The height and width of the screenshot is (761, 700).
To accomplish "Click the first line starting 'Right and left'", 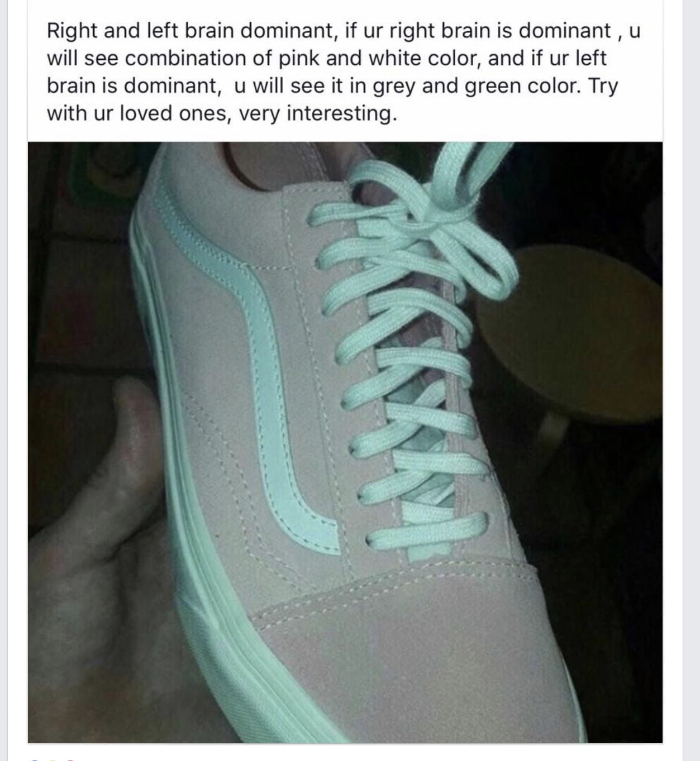I will 343,30.
